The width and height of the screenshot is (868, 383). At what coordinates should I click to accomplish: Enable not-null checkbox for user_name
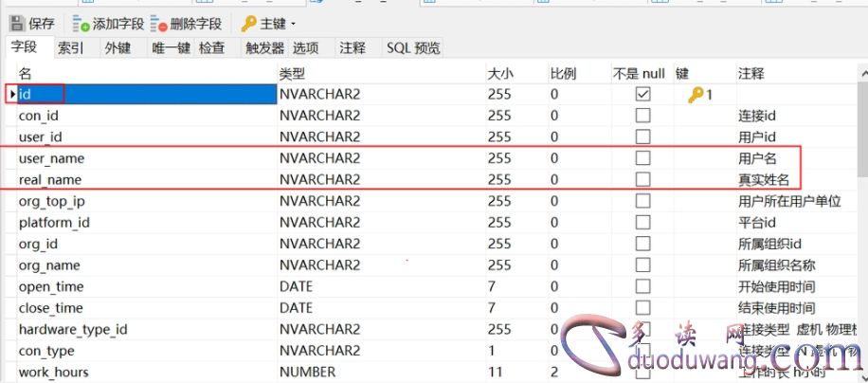643,158
